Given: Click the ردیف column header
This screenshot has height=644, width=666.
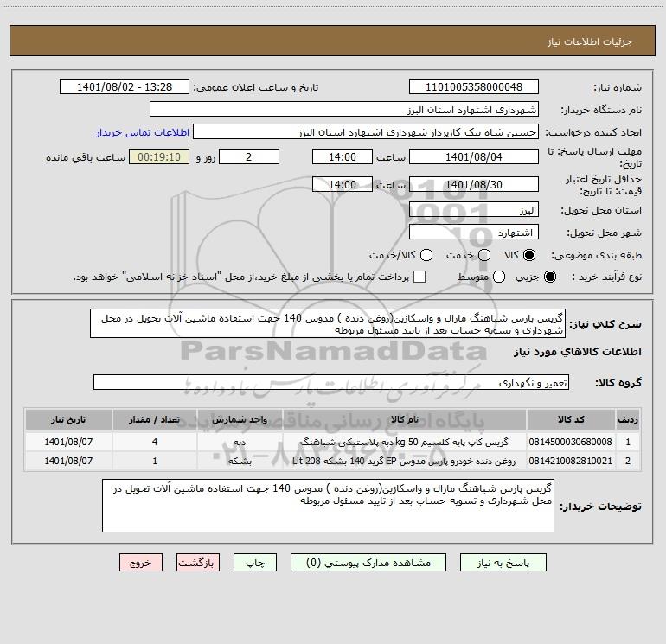Looking at the screenshot, I should pyautogui.click(x=628, y=419).
